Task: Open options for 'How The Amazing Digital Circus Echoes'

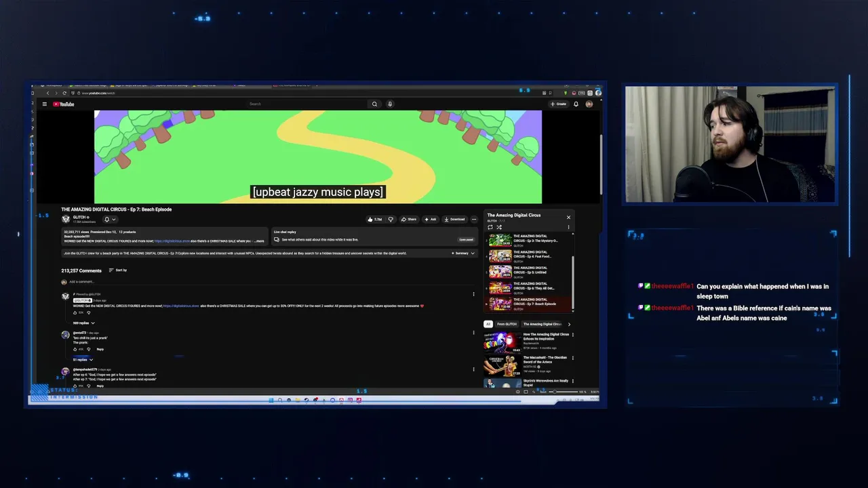Action: pos(573,335)
